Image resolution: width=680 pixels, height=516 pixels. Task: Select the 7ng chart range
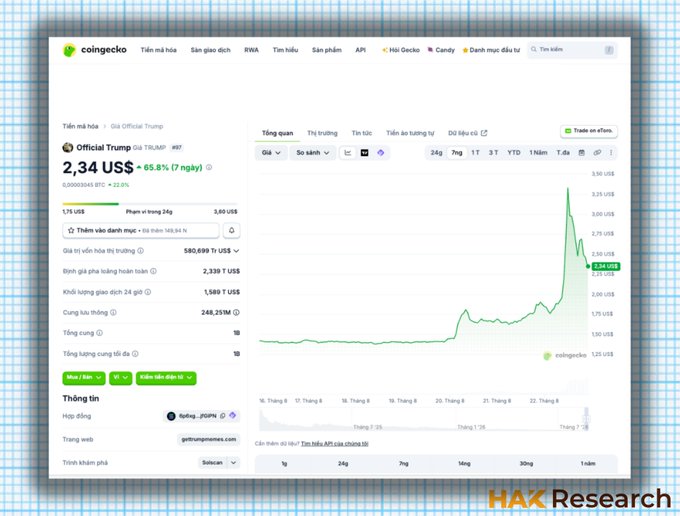457,153
